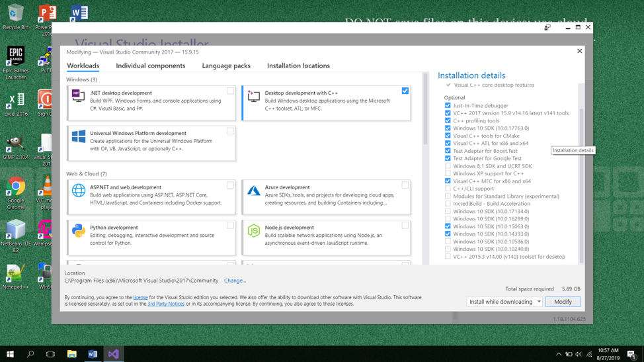
Task: Click the Visual Studio taskbar icon
Action: [114, 354]
